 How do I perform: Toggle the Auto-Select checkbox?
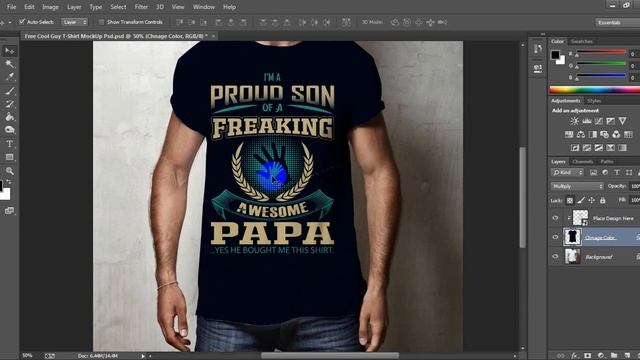(22, 22)
